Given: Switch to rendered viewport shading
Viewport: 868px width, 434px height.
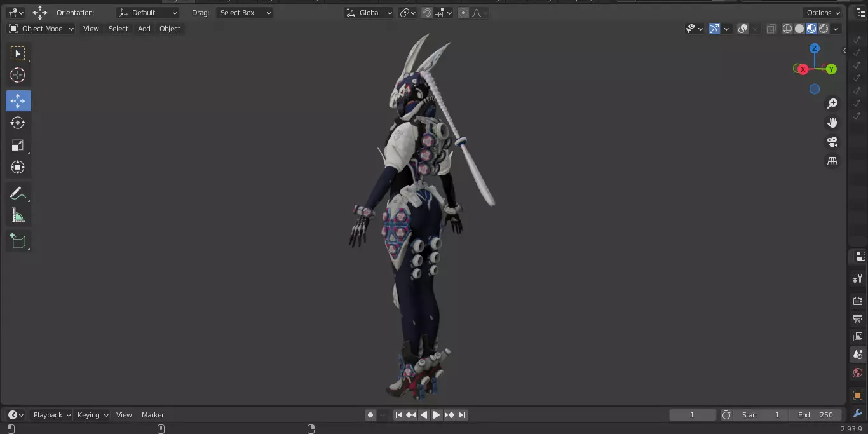Looking at the screenshot, I should (824, 29).
